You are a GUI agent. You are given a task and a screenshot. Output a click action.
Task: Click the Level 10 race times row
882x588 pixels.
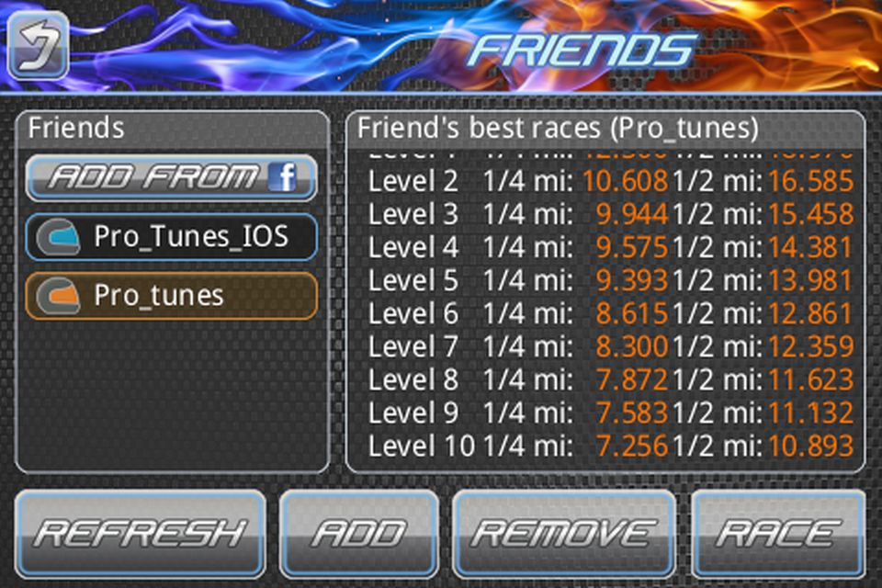pos(611,447)
